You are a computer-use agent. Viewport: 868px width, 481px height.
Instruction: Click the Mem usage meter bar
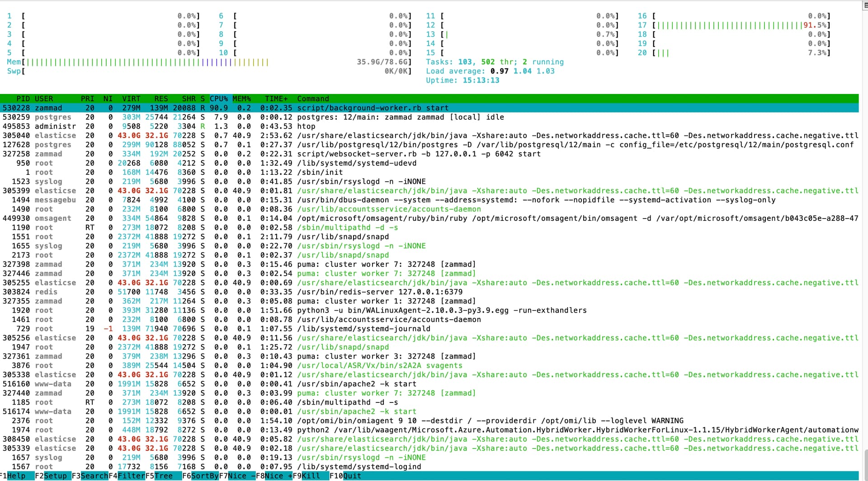click(209, 62)
